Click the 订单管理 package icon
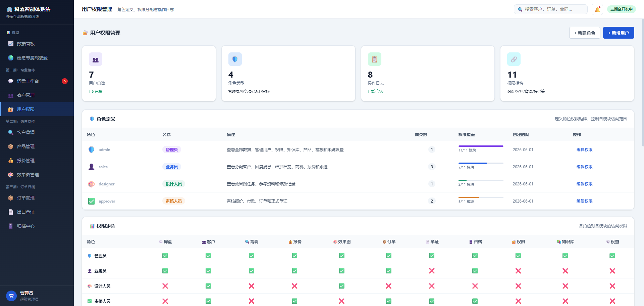Viewport: 644px width, 306px height. tap(11, 198)
